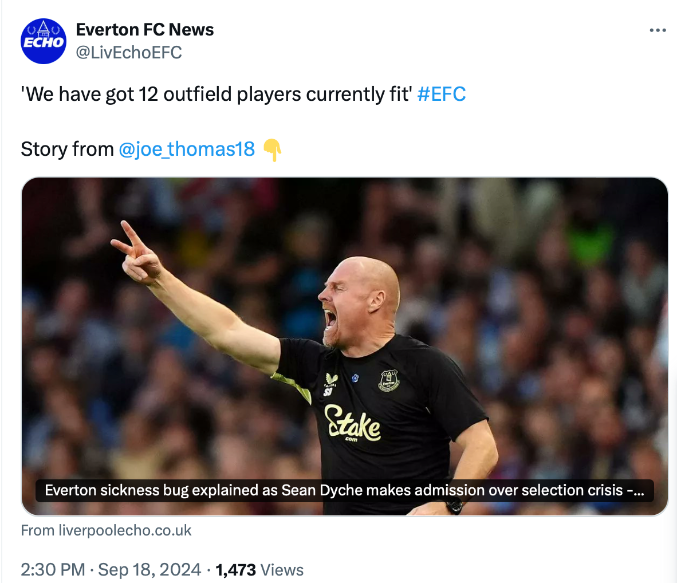Image resolution: width=677 pixels, height=583 pixels.
Task: Open the three-dot more options menu
Action: tap(657, 30)
